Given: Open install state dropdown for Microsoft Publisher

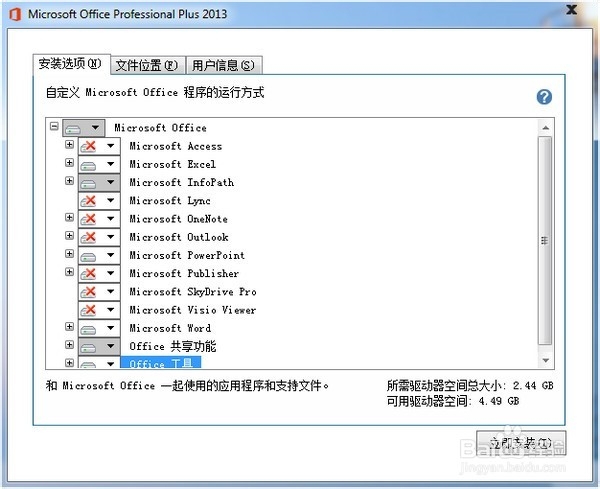Looking at the screenshot, I should tap(99, 274).
